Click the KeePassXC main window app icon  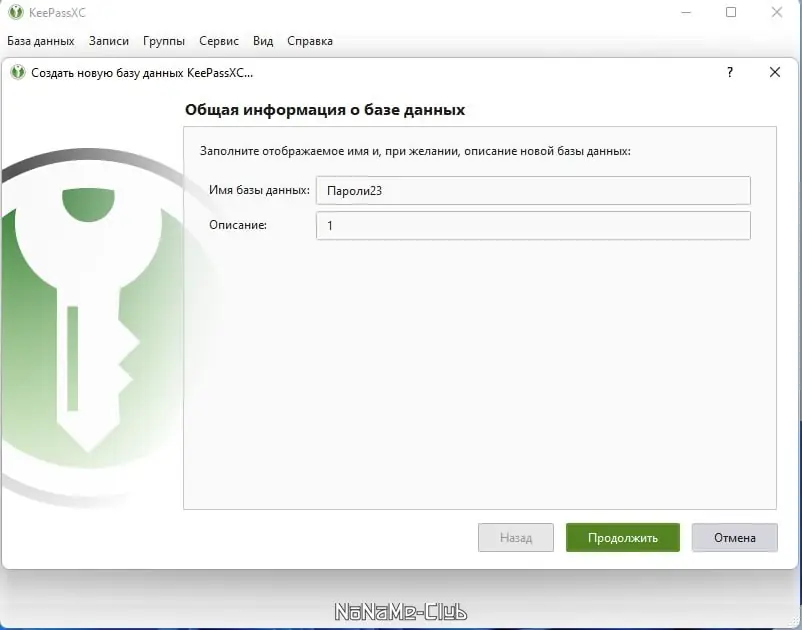coord(16,12)
